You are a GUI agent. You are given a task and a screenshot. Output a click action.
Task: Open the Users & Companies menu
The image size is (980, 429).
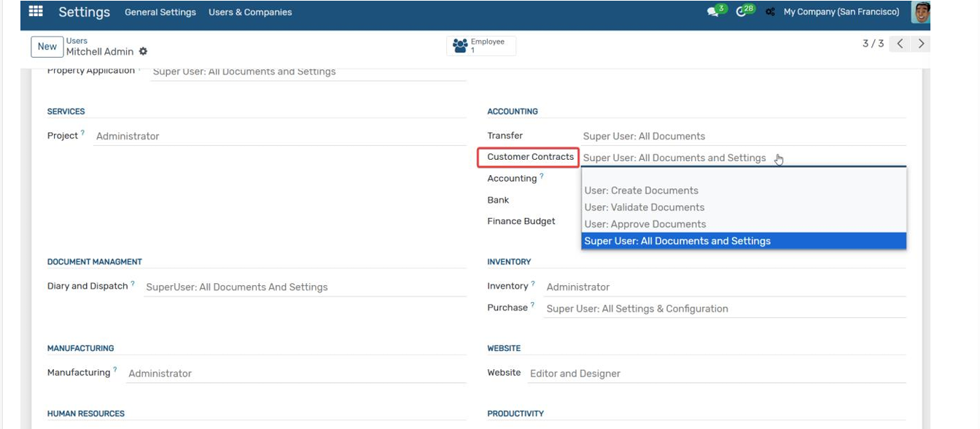pyautogui.click(x=250, y=12)
